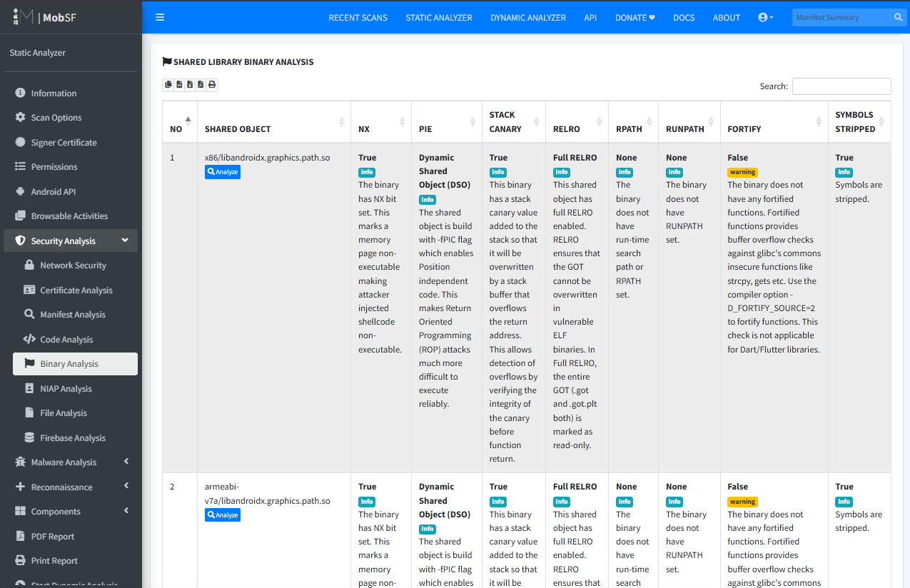Viewport: 910px width, 588px height.
Task: Go to Dynamic Analyzer menu item
Action: click(527, 18)
